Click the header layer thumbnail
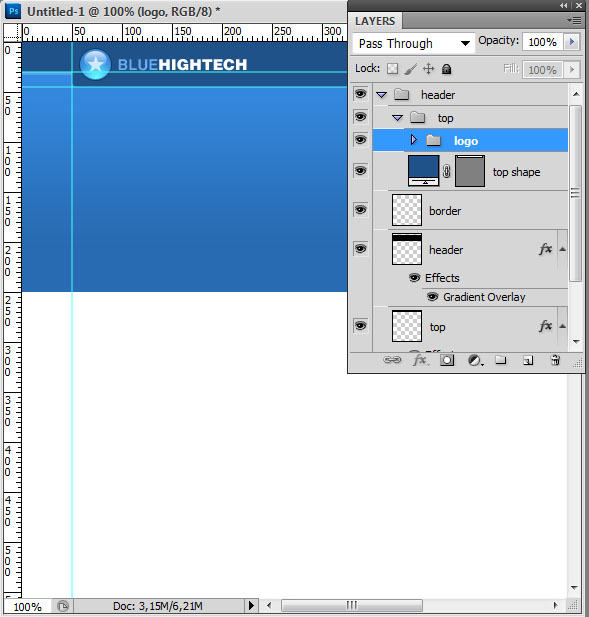This screenshot has width=589, height=617. click(407, 249)
